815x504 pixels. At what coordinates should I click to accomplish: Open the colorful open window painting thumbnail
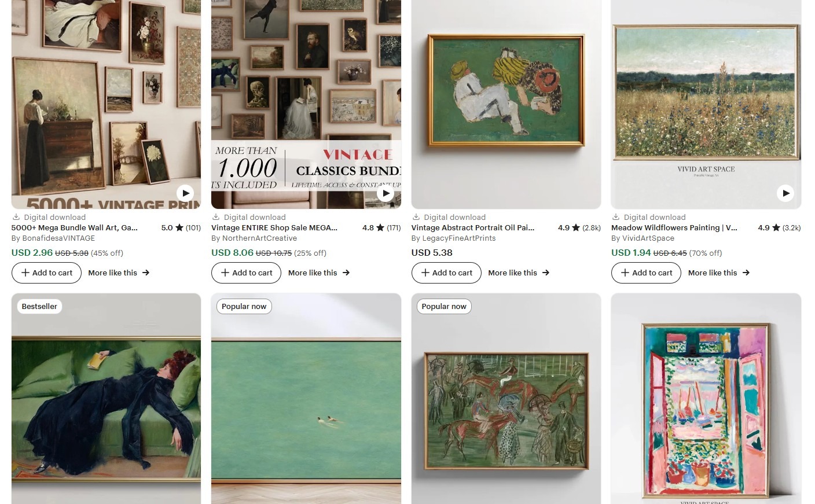click(x=706, y=399)
